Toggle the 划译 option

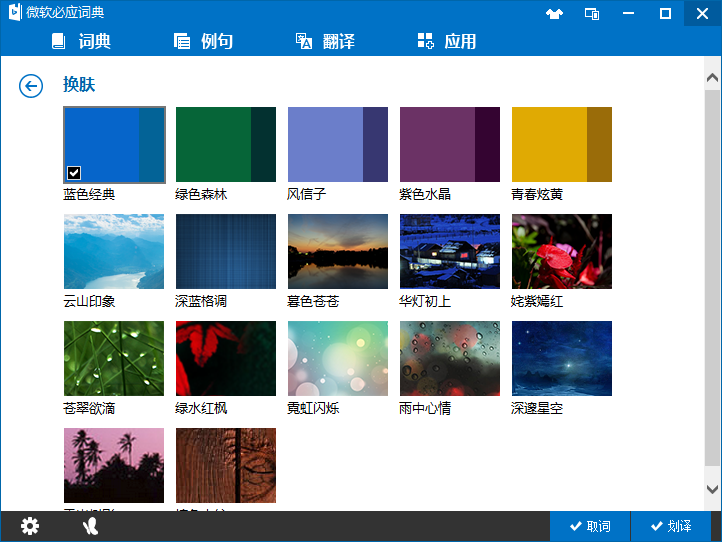(x=671, y=526)
